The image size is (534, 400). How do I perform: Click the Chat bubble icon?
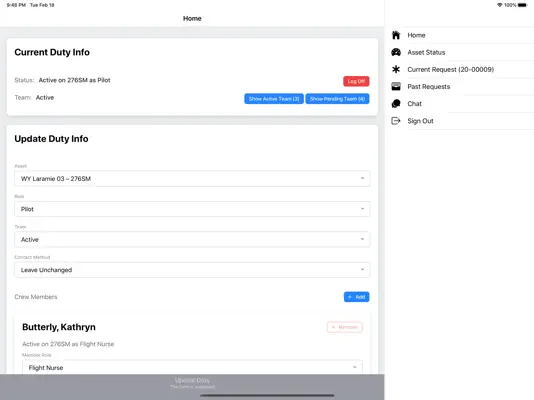396,103
